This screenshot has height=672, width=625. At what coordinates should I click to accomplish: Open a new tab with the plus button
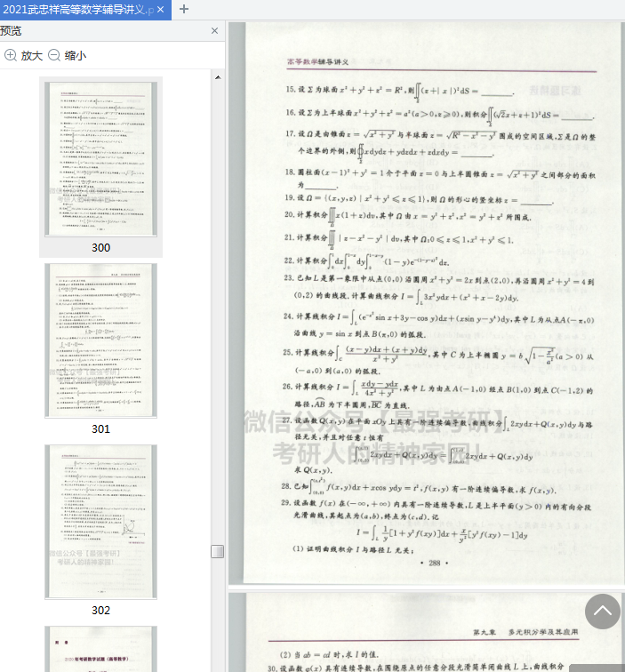point(183,9)
